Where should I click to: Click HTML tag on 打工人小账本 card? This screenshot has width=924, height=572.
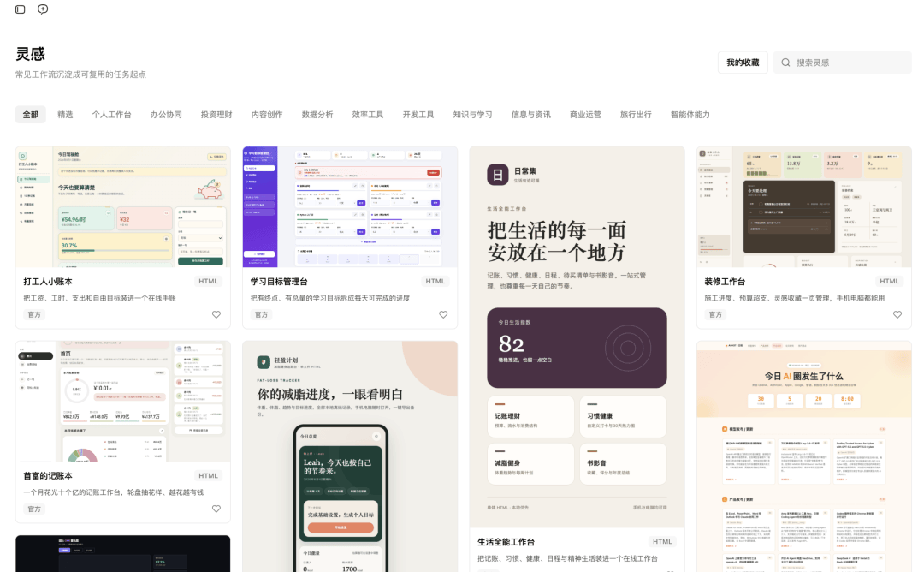click(x=208, y=281)
